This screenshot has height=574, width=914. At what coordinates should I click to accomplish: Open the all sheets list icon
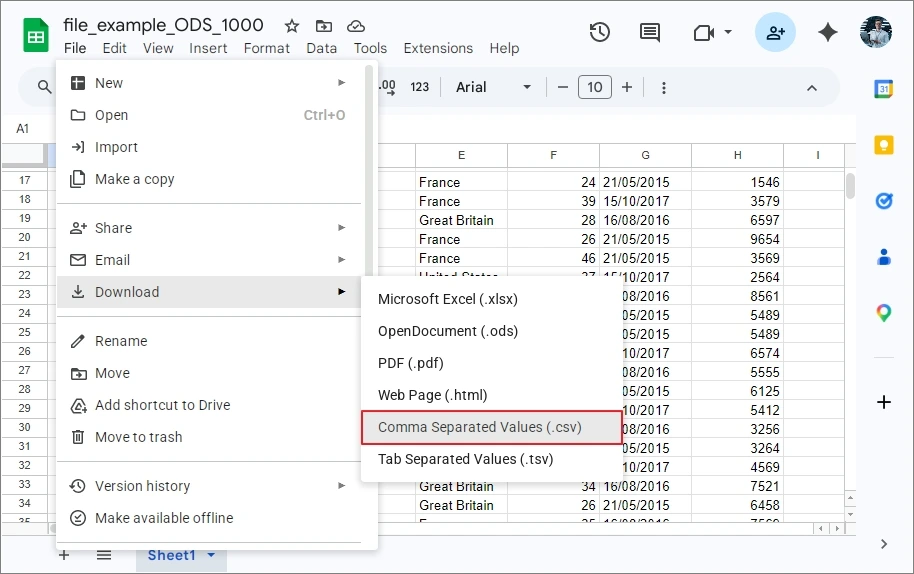pos(104,555)
